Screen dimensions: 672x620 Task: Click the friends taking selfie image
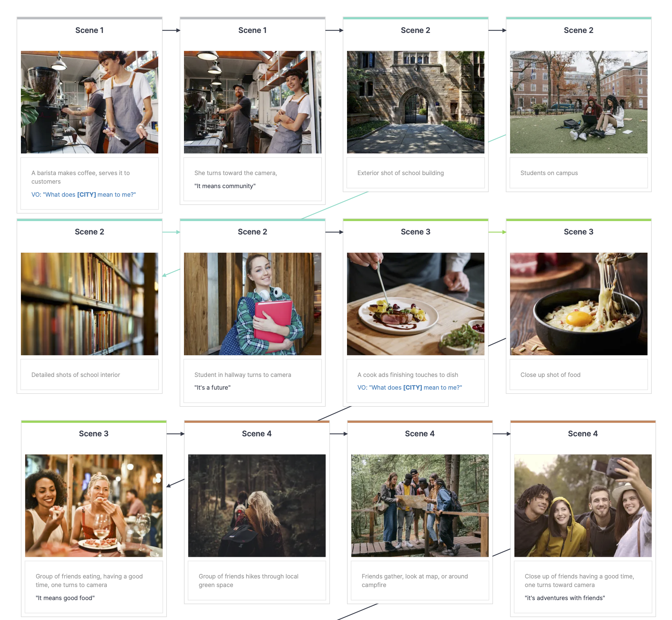tap(582, 505)
